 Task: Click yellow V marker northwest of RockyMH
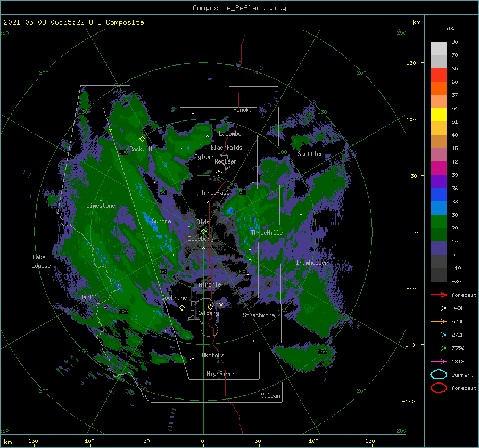(x=110, y=130)
